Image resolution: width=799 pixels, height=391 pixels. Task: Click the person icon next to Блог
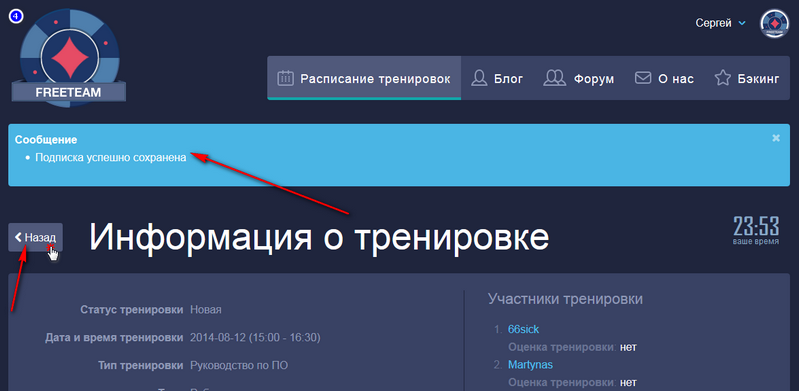click(x=479, y=79)
